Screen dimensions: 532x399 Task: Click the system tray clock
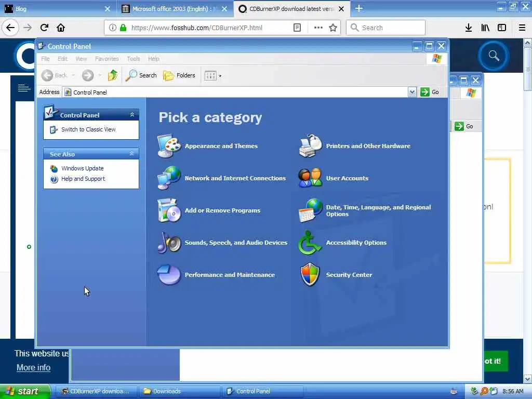point(513,391)
